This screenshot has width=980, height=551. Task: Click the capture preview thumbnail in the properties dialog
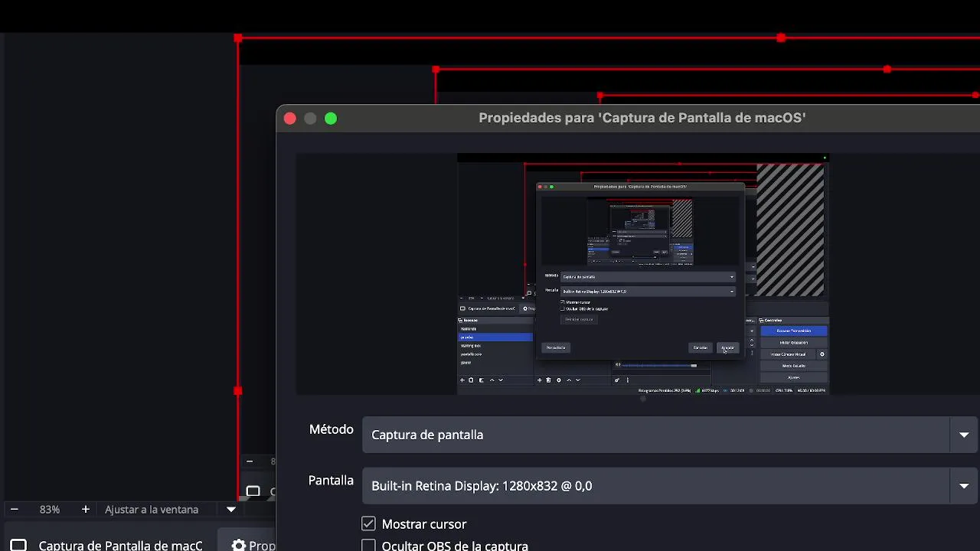click(x=643, y=274)
